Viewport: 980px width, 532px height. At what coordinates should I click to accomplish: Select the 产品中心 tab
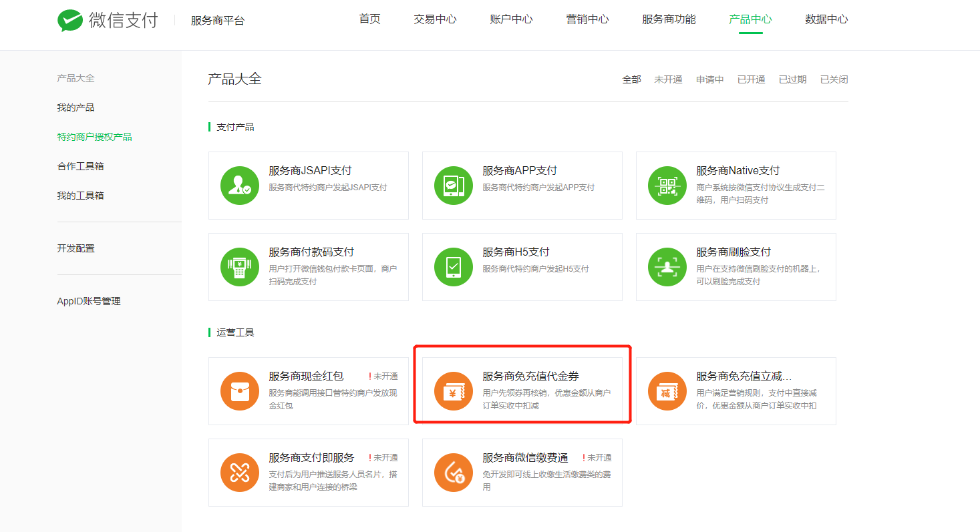click(750, 19)
